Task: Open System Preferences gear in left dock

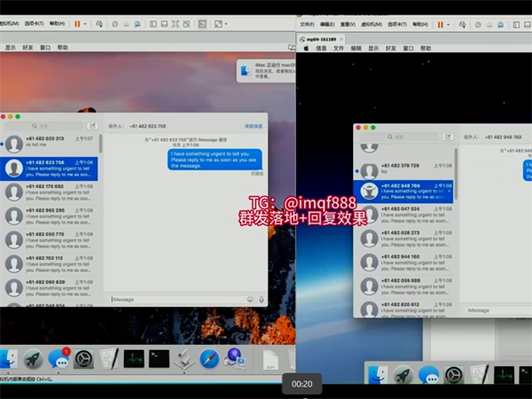Action: pyautogui.click(x=83, y=359)
